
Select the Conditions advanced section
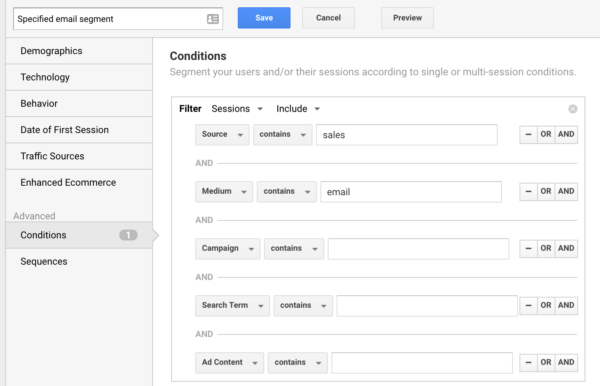click(79, 235)
